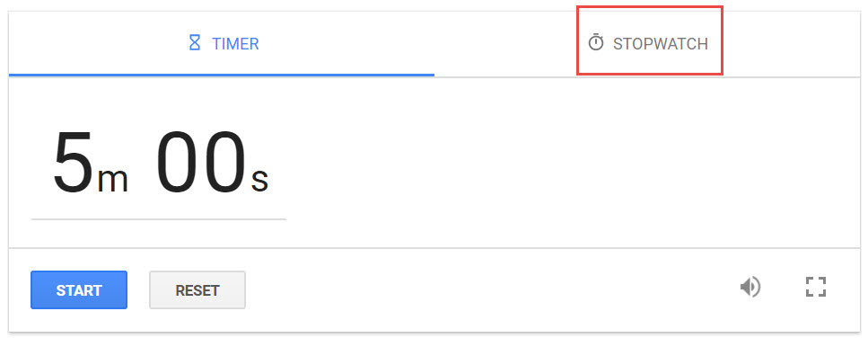The image size is (868, 338).
Task: Click the hourglass icon beside TIMER
Action: tap(194, 42)
